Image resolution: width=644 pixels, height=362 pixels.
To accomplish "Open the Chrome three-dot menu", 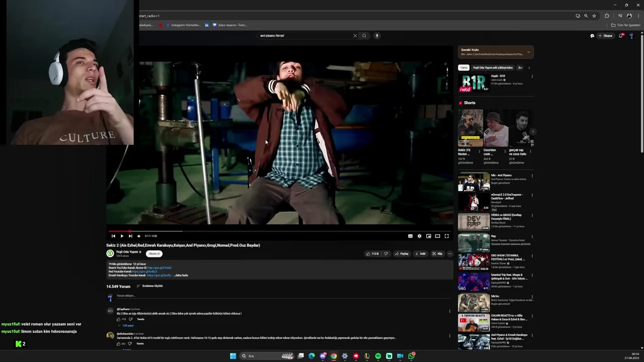I will tap(638, 16).
